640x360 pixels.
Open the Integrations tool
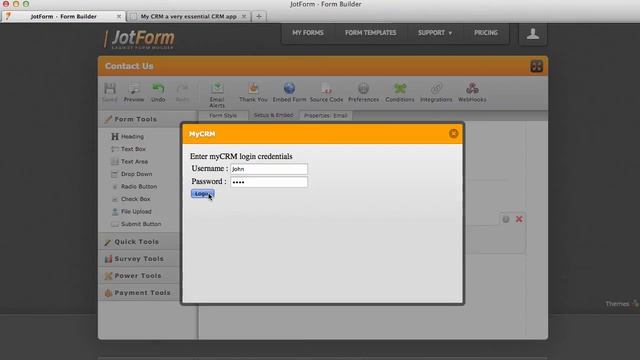tap(436, 92)
